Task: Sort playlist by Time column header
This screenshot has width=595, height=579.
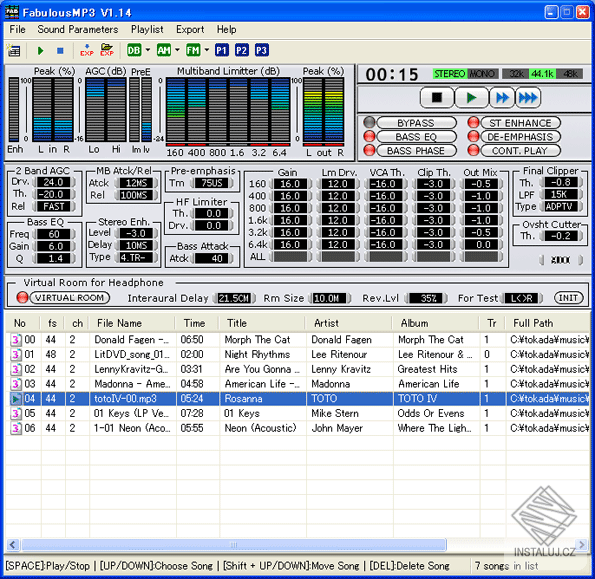Action: [x=197, y=323]
